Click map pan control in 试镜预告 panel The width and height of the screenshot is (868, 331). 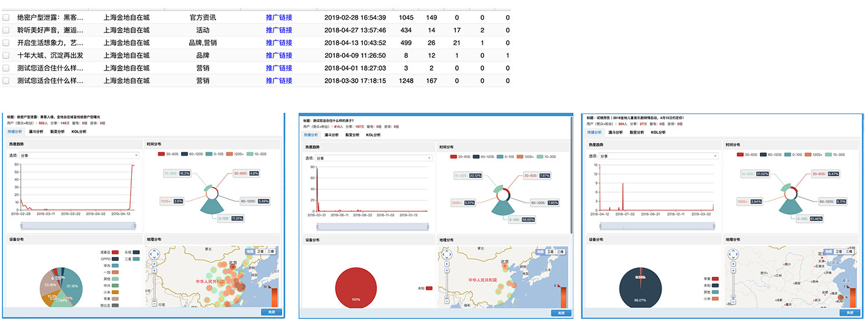[x=733, y=255]
